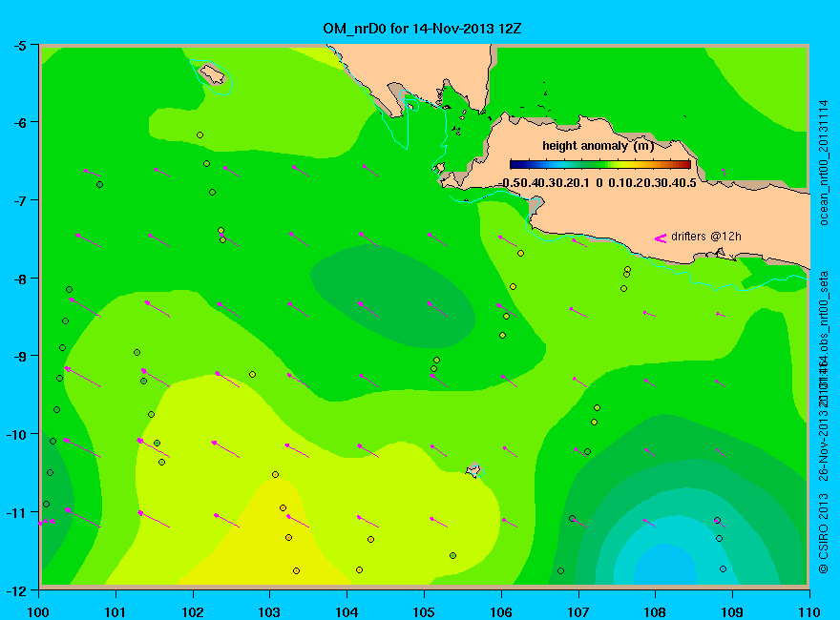Click the x-axis label 100

point(38,612)
